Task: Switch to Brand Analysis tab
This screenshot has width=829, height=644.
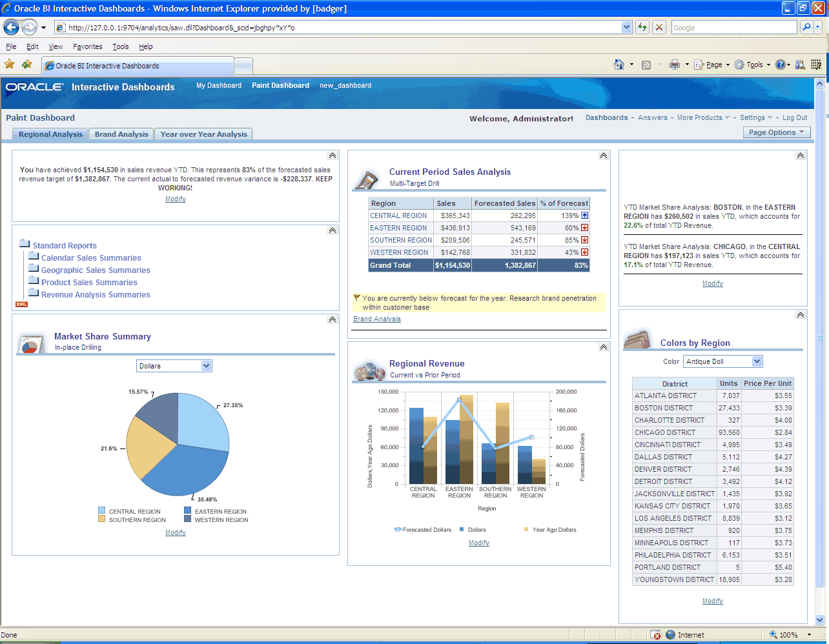Action: click(121, 134)
